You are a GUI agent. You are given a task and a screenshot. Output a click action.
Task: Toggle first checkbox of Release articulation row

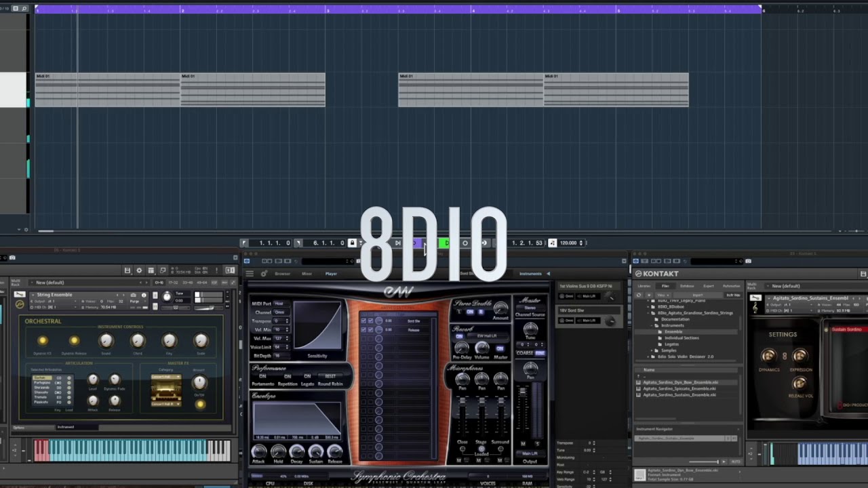click(x=363, y=330)
